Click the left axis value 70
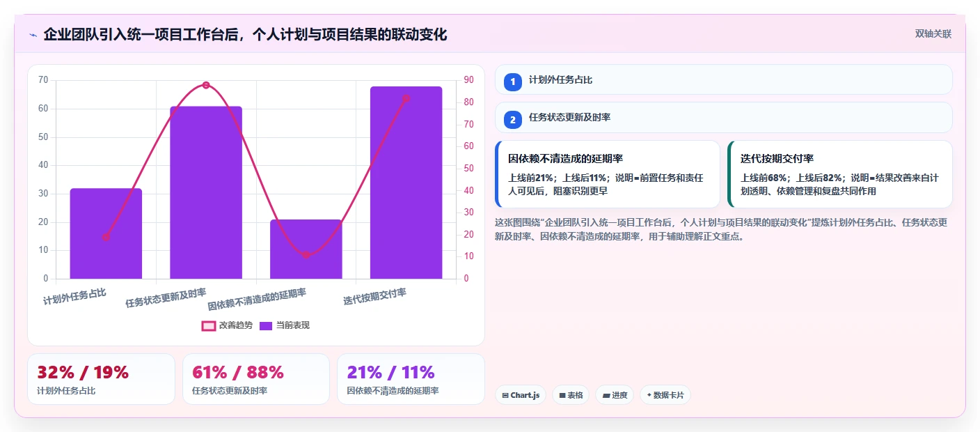 [x=43, y=80]
